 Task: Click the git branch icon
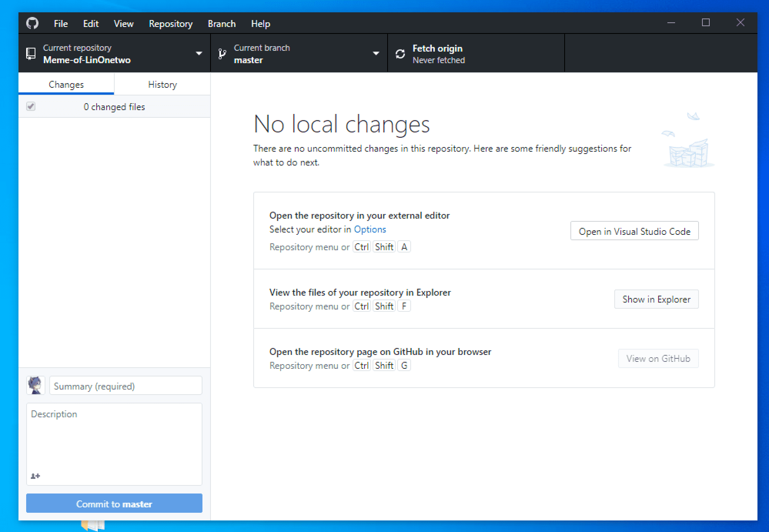(x=222, y=54)
